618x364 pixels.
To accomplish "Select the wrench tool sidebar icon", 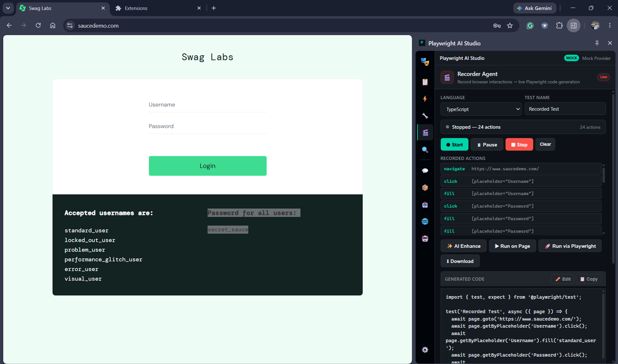I will [425, 116].
